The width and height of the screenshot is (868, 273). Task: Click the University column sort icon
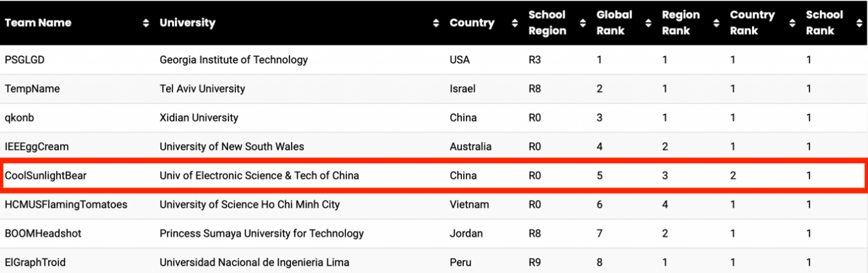435,23
